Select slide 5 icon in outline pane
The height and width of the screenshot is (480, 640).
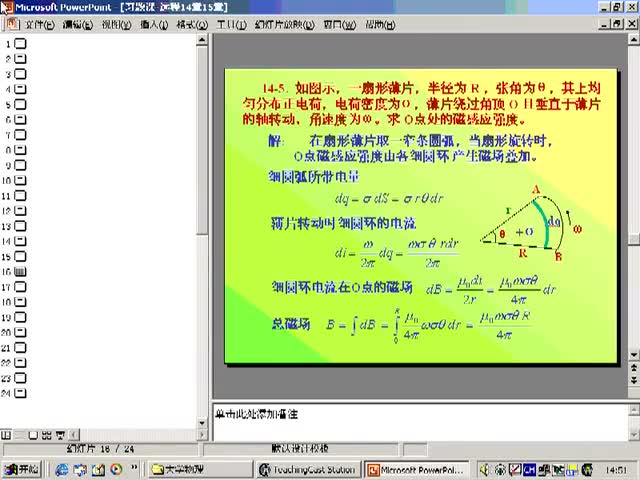[20, 104]
